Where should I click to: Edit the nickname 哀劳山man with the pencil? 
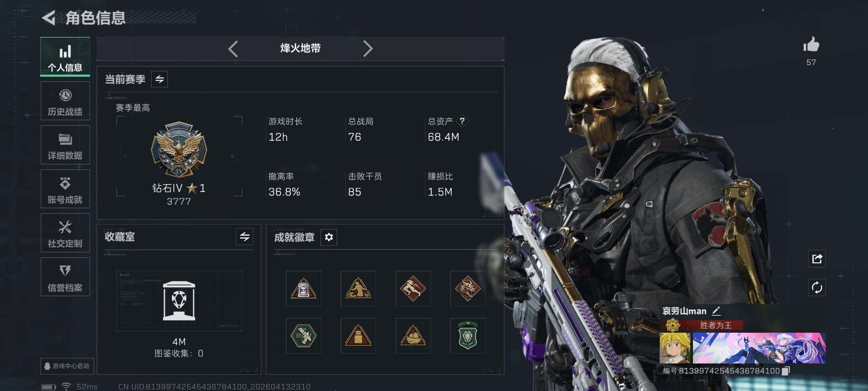(716, 311)
